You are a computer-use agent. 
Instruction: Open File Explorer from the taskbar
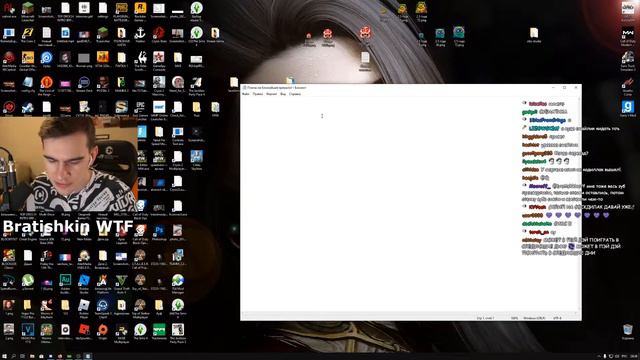[32, 356]
